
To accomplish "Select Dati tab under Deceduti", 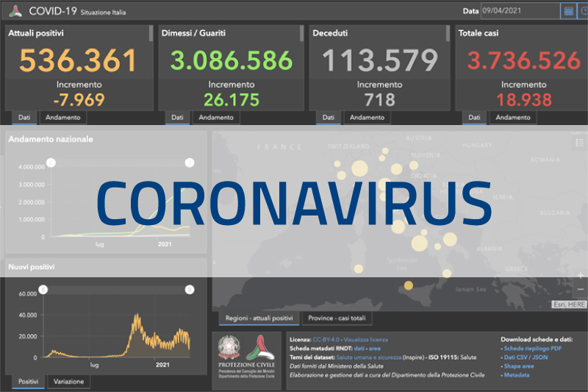I will click(x=328, y=118).
